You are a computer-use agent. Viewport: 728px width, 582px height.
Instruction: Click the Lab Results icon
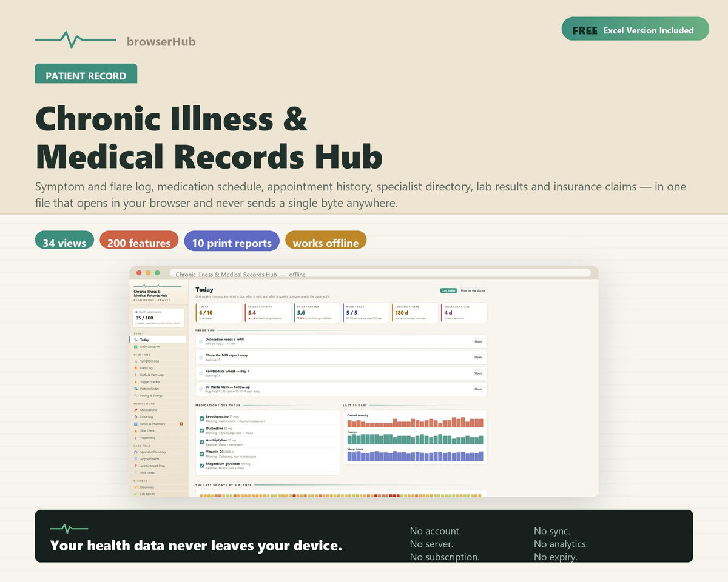[135, 494]
